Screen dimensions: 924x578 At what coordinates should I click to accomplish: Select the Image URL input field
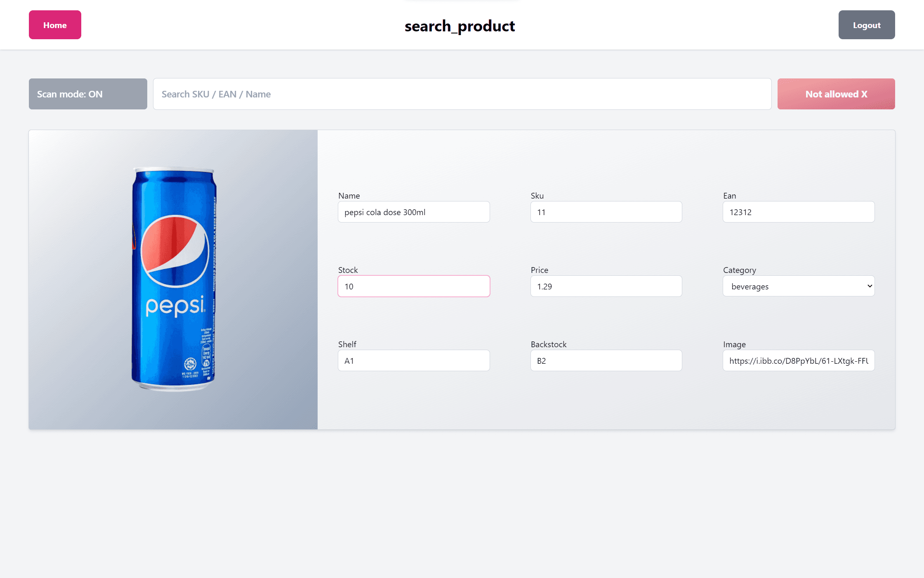799,360
